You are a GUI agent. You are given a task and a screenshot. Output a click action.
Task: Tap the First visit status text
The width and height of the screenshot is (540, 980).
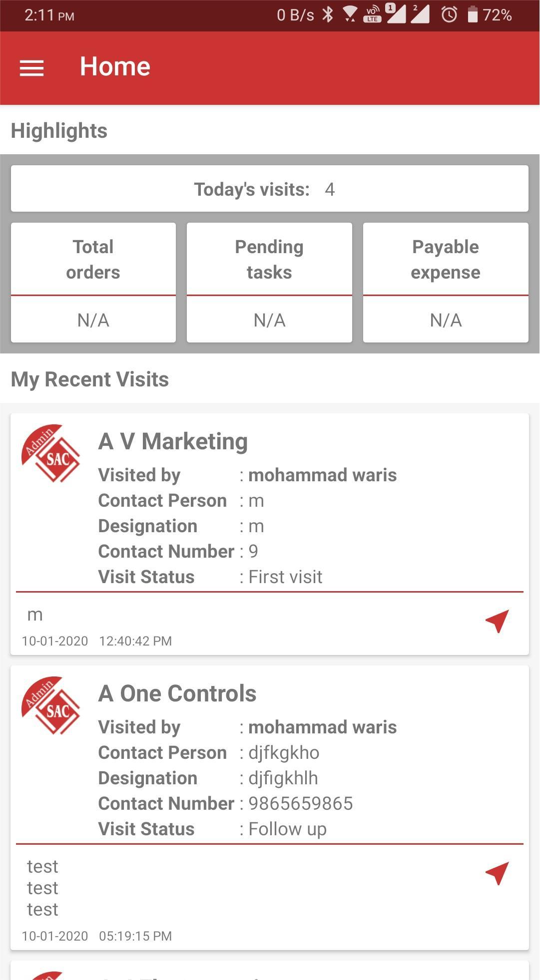pos(285,577)
